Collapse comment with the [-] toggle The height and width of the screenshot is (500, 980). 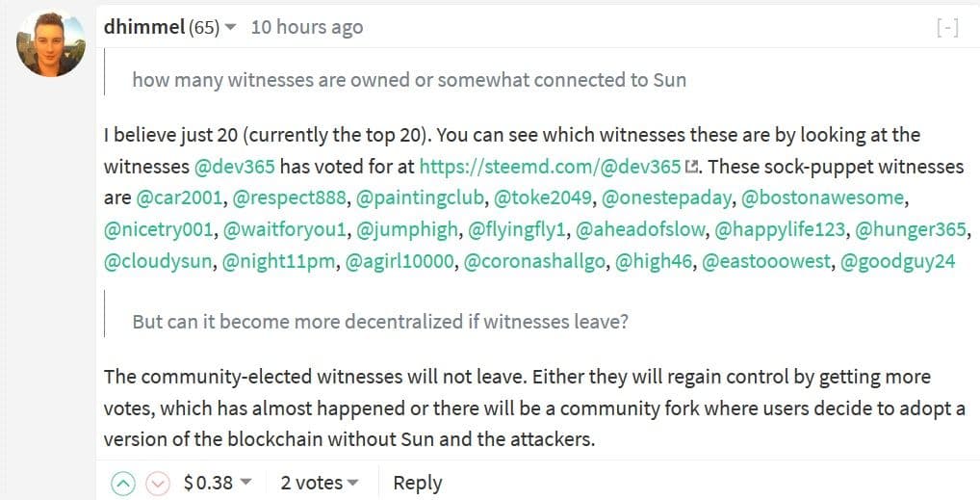(x=947, y=28)
